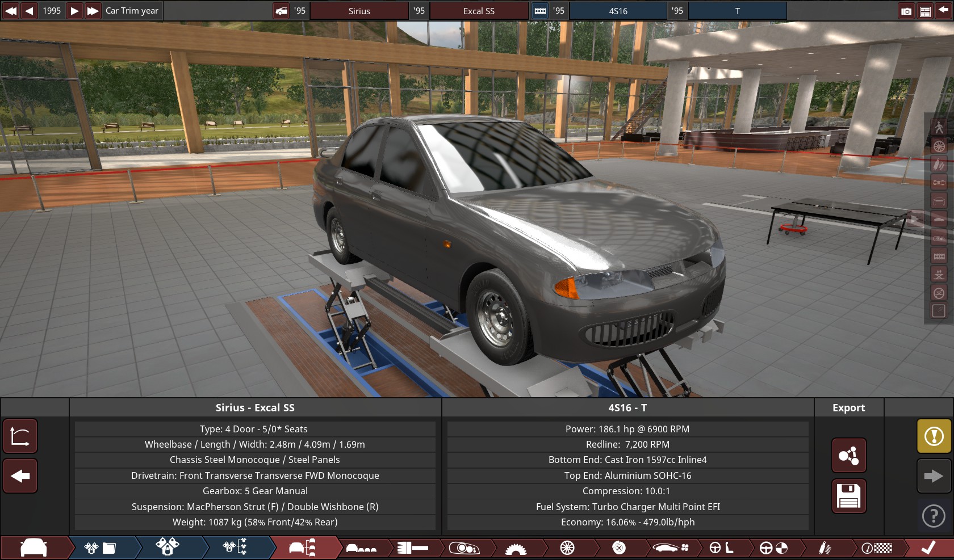954x560 pixels.
Task: Open the 4S16 engine family field
Action: click(x=618, y=11)
